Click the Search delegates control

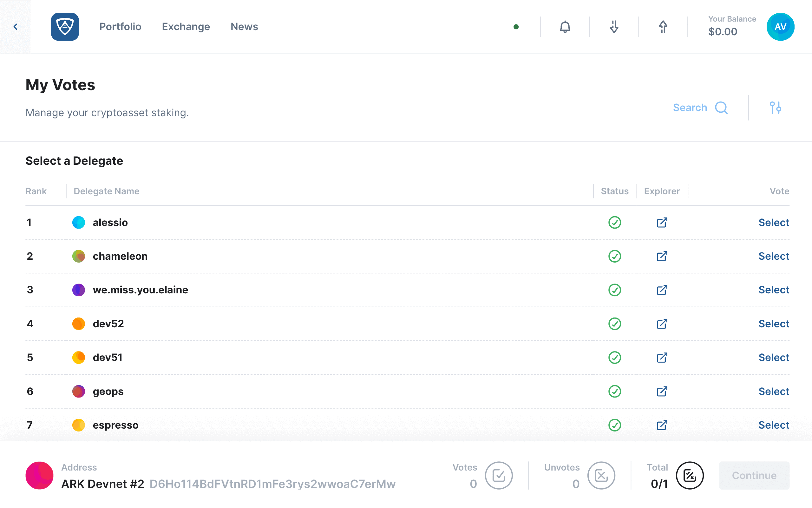coord(700,108)
